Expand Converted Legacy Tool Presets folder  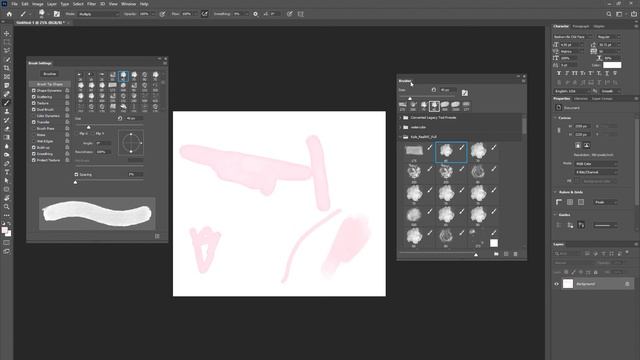[x=401, y=118]
